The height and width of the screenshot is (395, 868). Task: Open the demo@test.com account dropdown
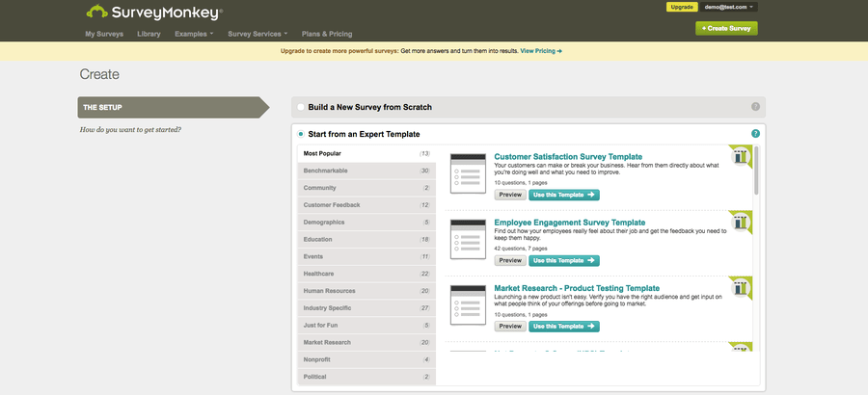728,7
